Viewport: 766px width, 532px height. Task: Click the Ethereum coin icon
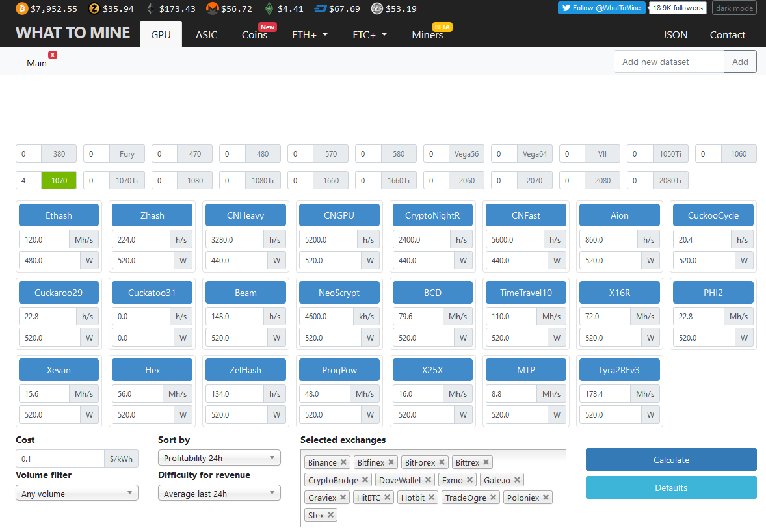tap(150, 8)
